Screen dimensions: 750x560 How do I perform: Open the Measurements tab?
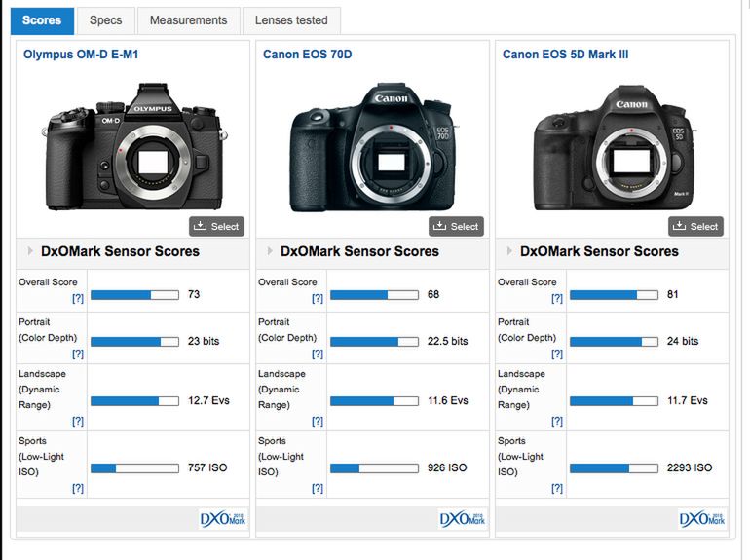coord(188,20)
